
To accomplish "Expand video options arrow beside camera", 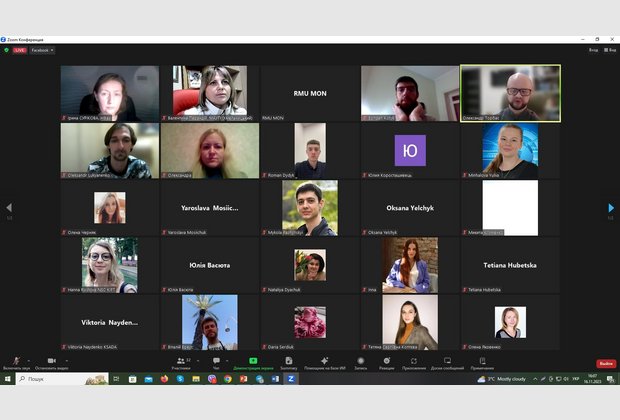I will tap(66, 361).
